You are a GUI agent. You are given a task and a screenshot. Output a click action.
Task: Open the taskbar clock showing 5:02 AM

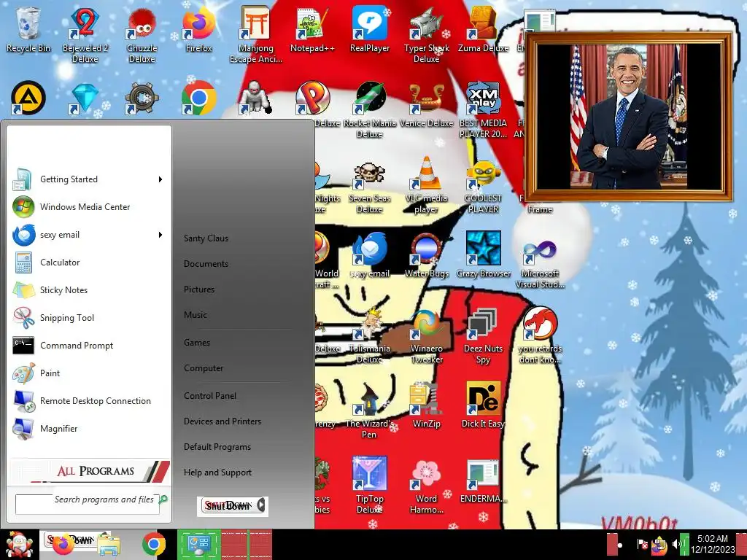click(712, 544)
